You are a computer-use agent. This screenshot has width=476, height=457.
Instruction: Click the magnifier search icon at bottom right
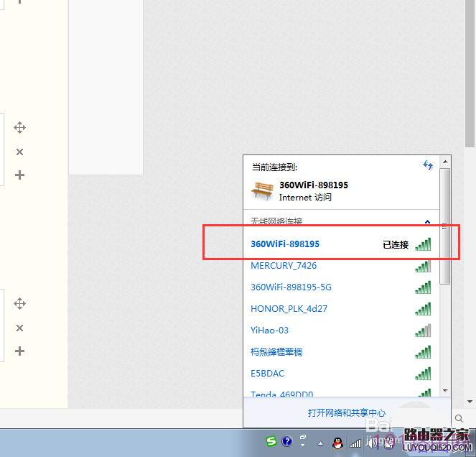click(x=459, y=419)
